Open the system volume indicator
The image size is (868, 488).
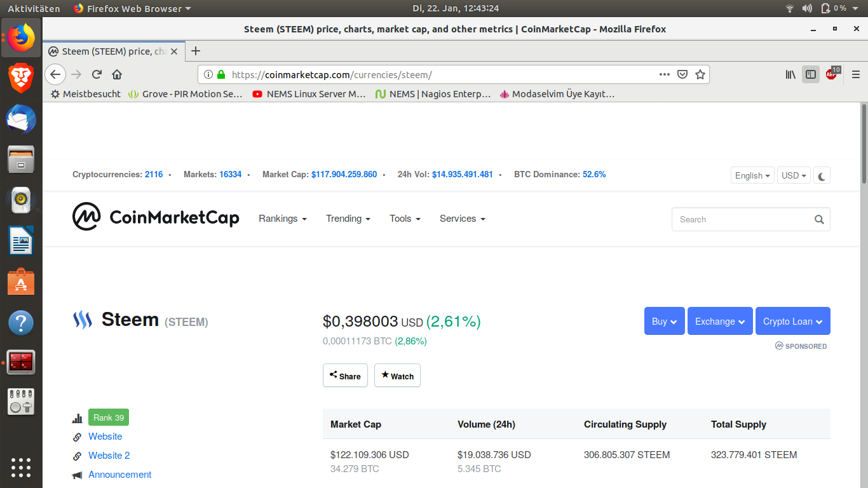[x=807, y=8]
